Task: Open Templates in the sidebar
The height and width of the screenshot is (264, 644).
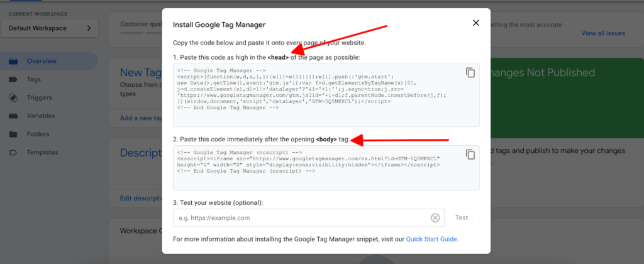Action: click(42, 152)
